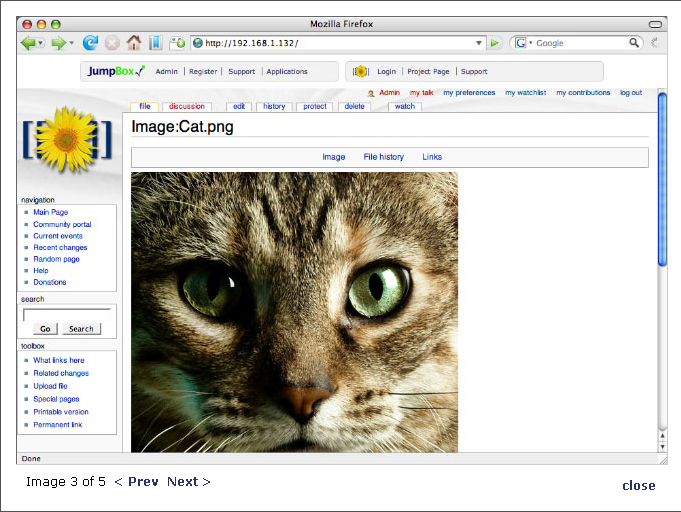Click the Firefox Forward arrow button
The width and height of the screenshot is (681, 512).
59,43
